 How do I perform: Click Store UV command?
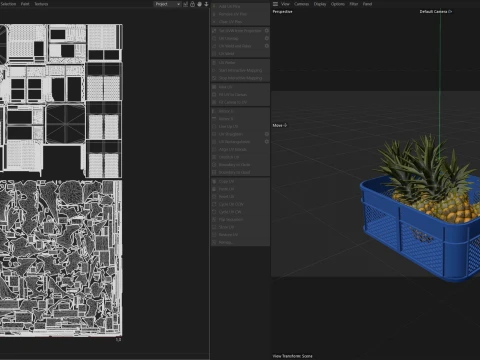tap(240, 227)
